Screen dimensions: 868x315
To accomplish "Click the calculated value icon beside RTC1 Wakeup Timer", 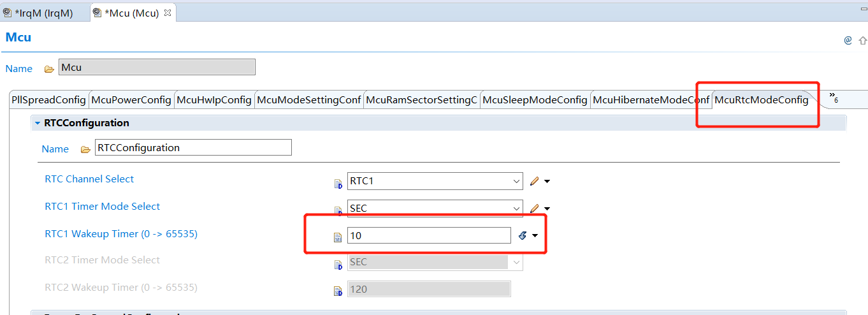I will (522, 236).
